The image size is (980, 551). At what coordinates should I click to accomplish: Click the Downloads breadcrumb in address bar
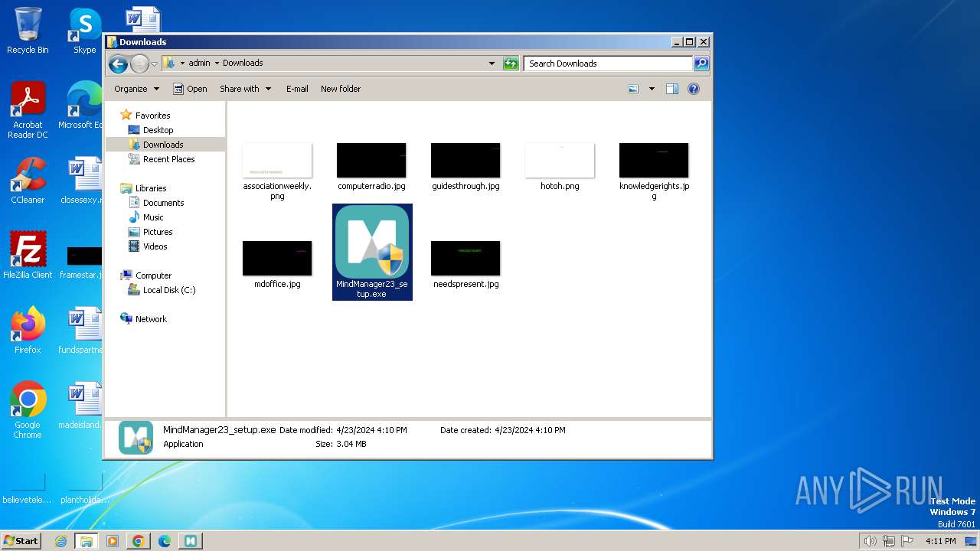(x=243, y=64)
